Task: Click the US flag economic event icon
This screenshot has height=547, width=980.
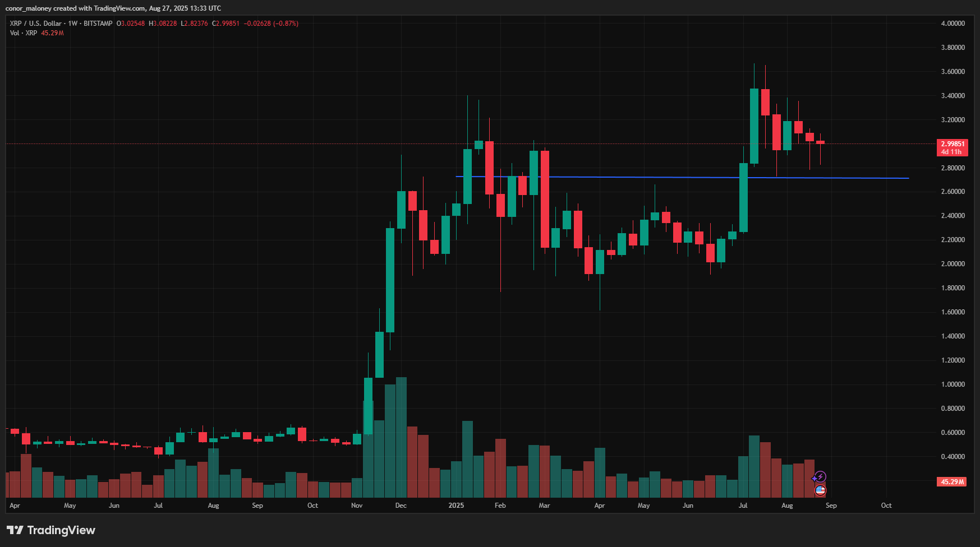Action: click(x=820, y=490)
